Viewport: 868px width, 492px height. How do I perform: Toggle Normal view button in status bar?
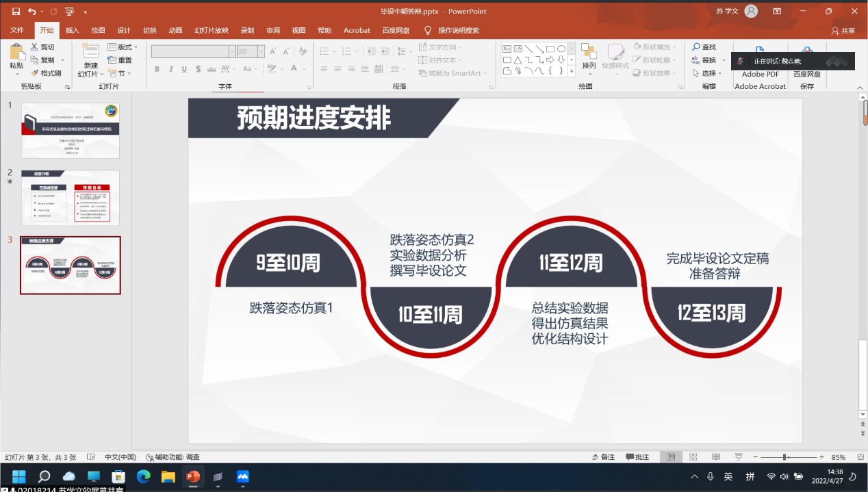pyautogui.click(x=671, y=457)
